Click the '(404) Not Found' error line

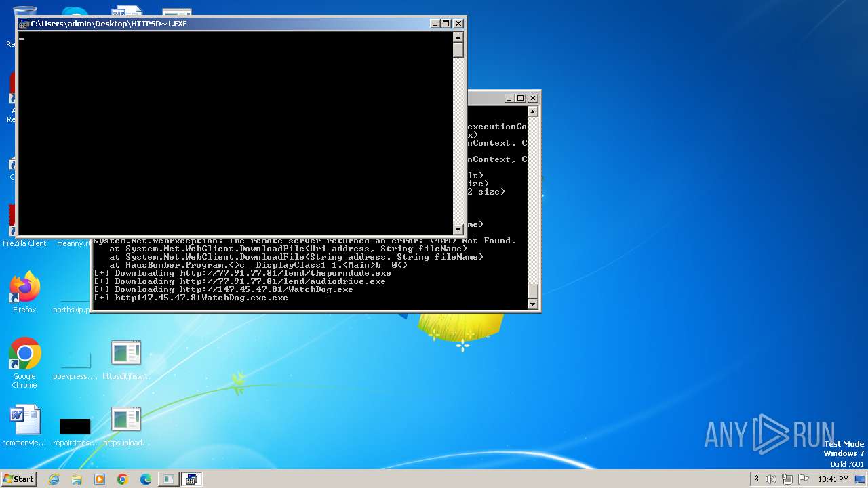tap(304, 241)
